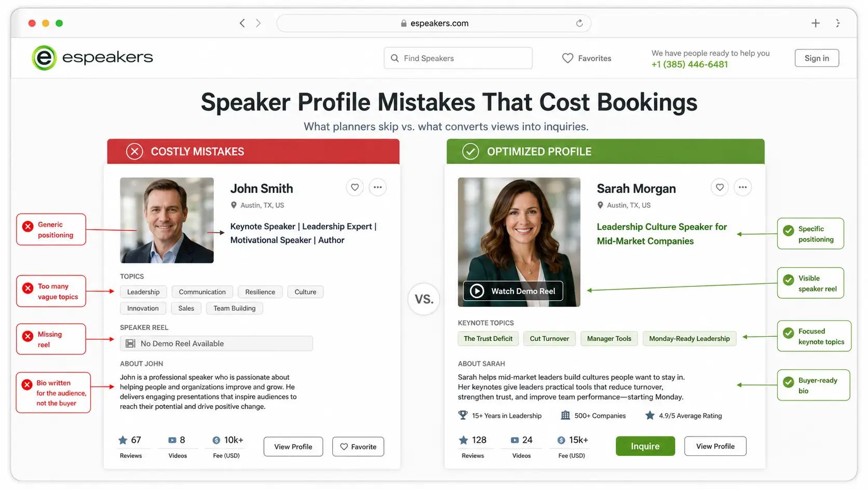Open the browser overflow menu icon
Viewport: 868px width, 489px height.
click(838, 23)
